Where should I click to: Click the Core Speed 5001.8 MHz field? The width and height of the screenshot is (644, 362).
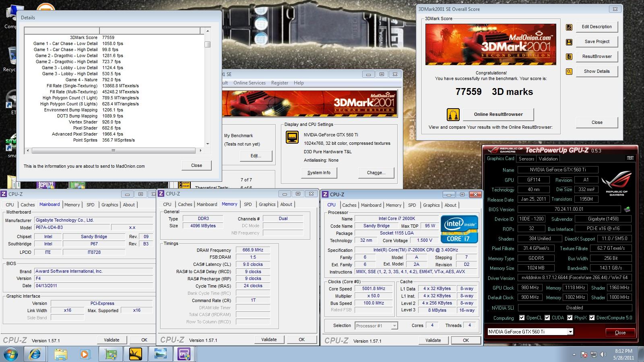tap(374, 289)
